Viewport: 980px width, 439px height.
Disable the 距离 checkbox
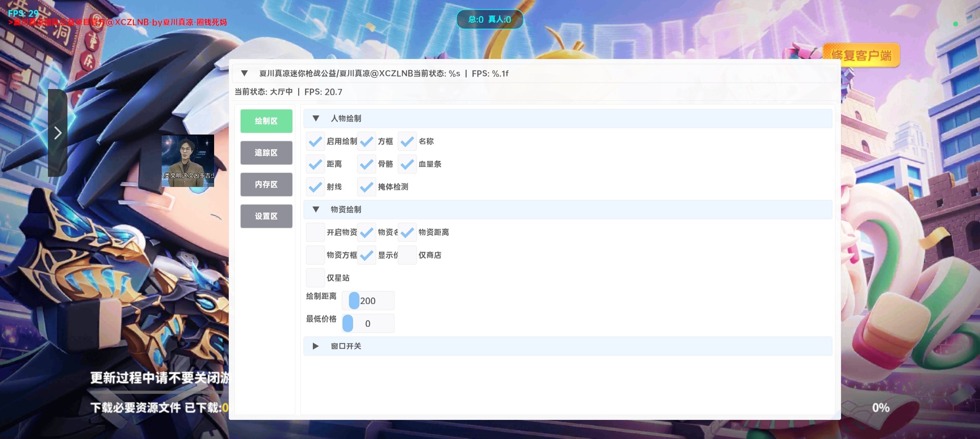(x=315, y=164)
